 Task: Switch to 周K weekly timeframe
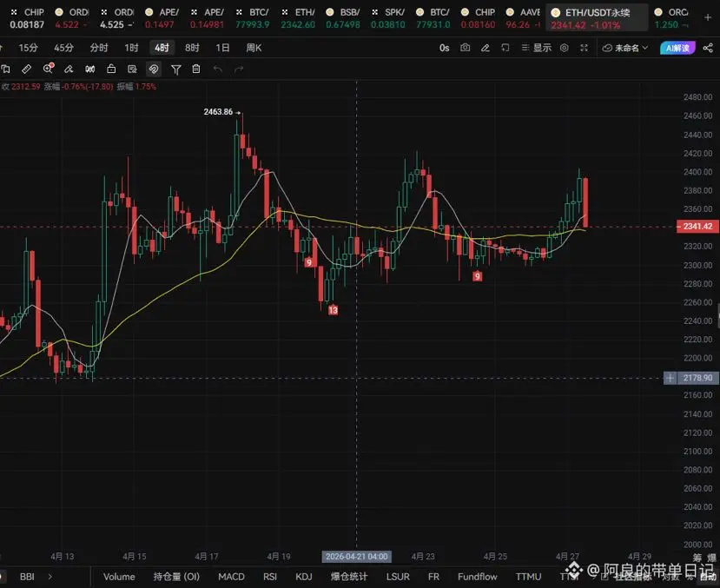(x=254, y=48)
